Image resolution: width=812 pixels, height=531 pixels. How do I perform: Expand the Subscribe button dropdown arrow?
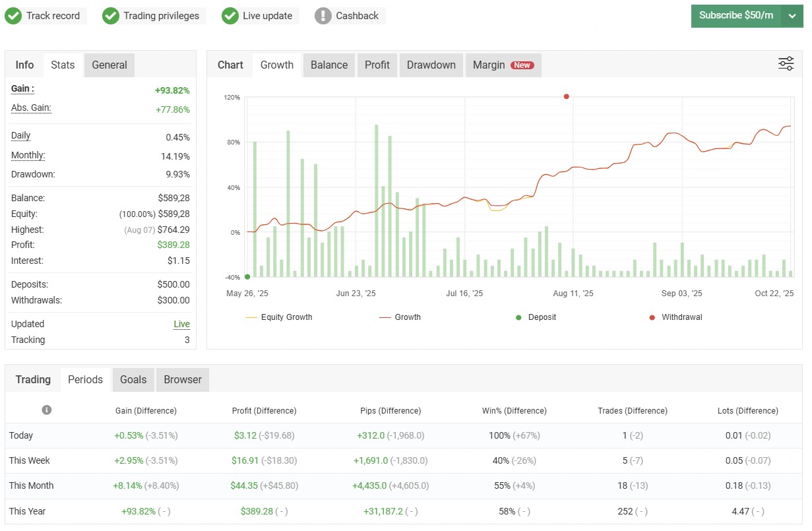click(792, 16)
